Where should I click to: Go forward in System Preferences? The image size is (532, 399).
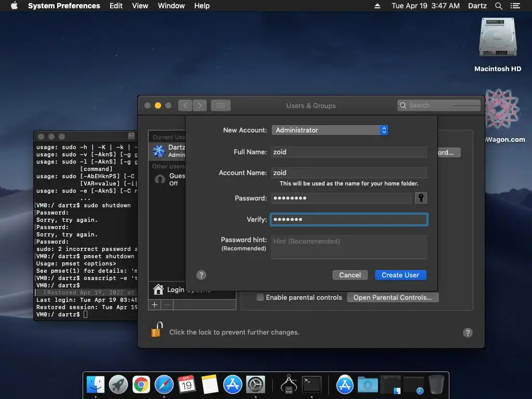click(x=199, y=105)
